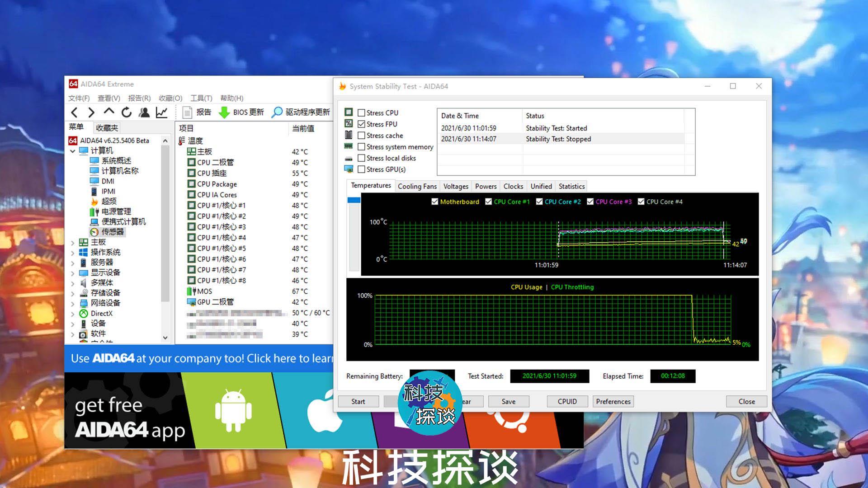Open the 工具(T) menu
The width and height of the screenshot is (868, 488).
(201, 98)
